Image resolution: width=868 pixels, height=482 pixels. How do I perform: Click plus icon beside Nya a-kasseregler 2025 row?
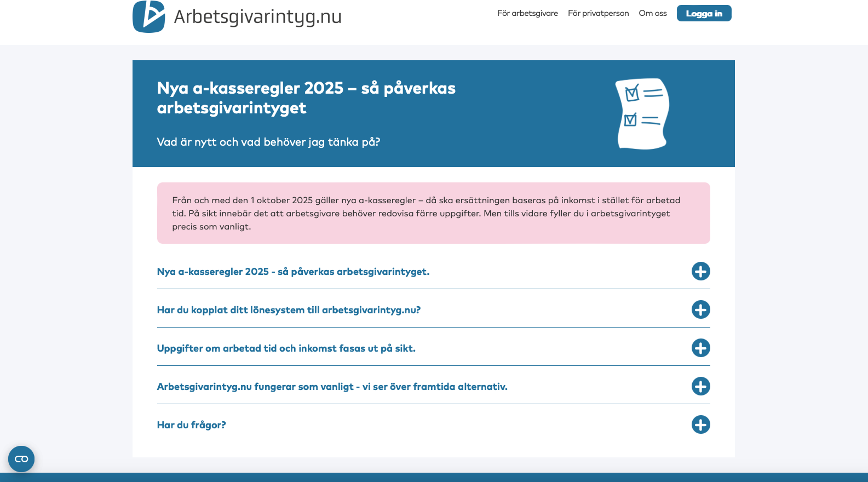click(x=700, y=271)
